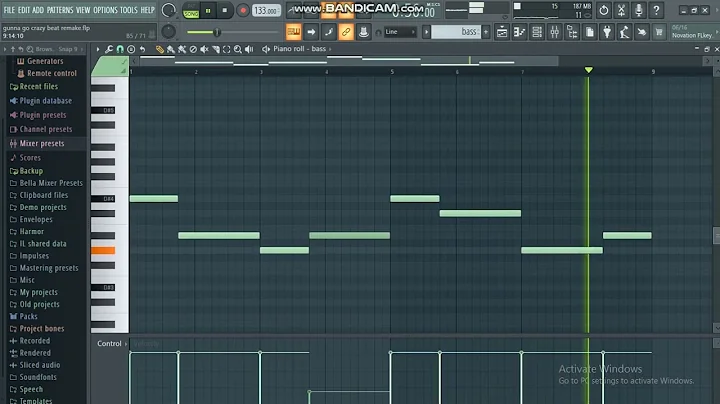
Task: Select the first note at bar 1
Action: [x=154, y=199]
